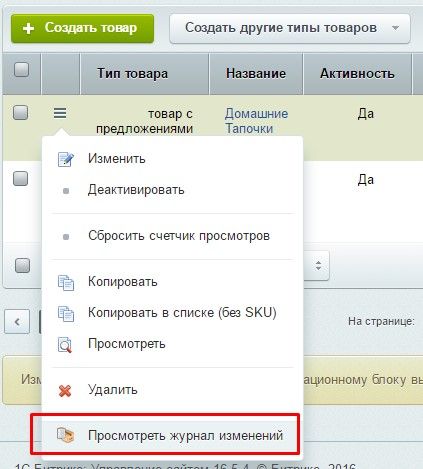
Task: Click the plus icon on Создать товар
Action: [x=28, y=28]
